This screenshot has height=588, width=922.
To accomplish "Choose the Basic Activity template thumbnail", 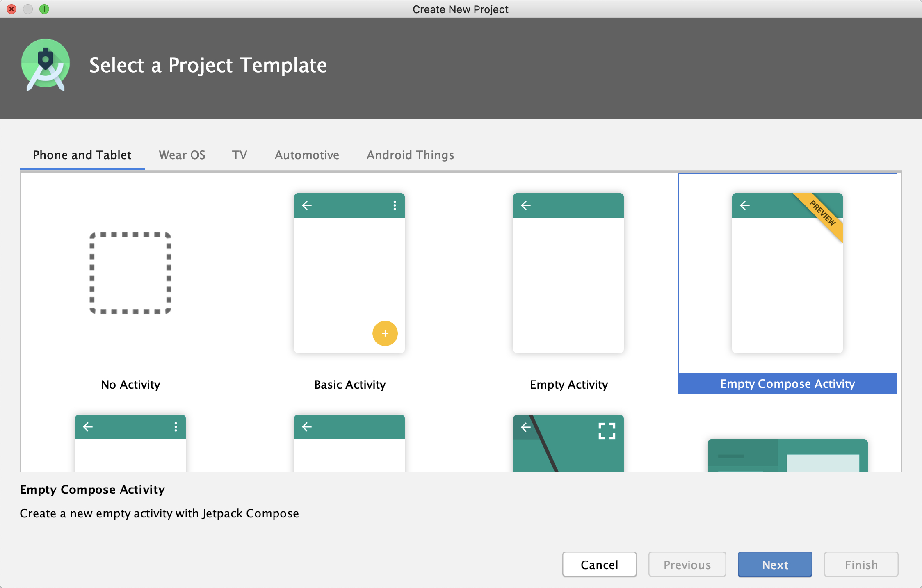I will [x=349, y=273].
